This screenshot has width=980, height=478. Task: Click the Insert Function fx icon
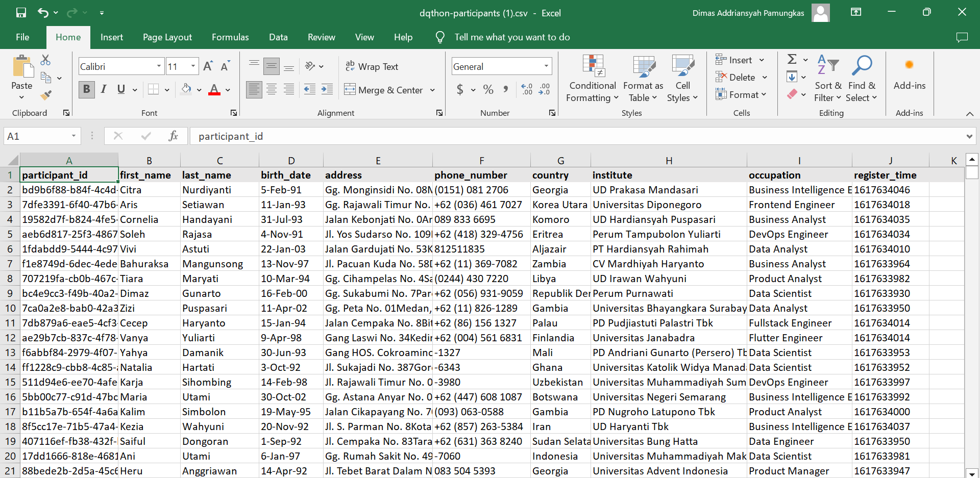click(173, 136)
